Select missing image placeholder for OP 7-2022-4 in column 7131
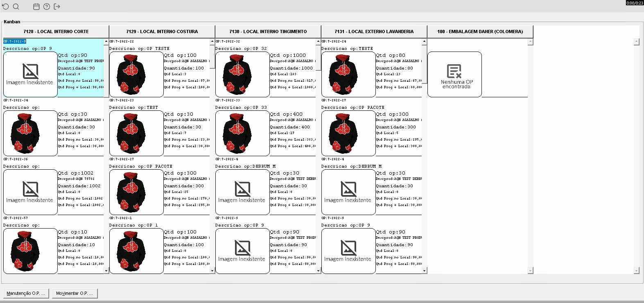 pyautogui.click(x=348, y=192)
